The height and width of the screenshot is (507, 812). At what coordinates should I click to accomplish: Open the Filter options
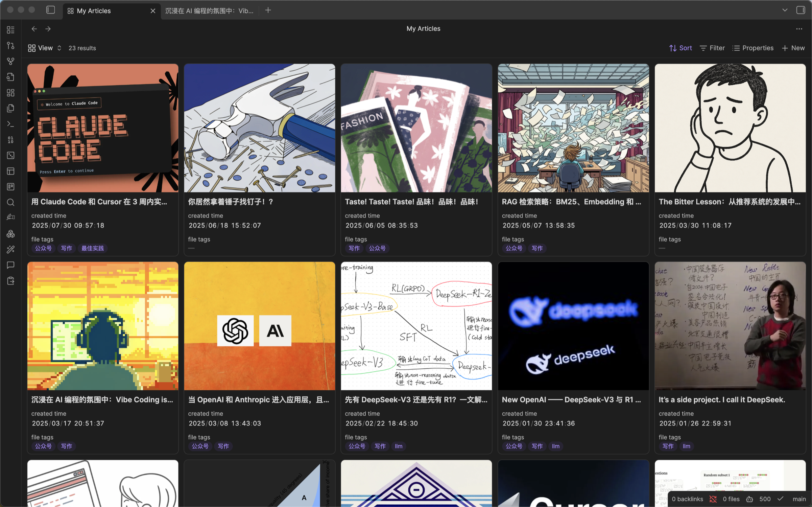click(x=712, y=48)
